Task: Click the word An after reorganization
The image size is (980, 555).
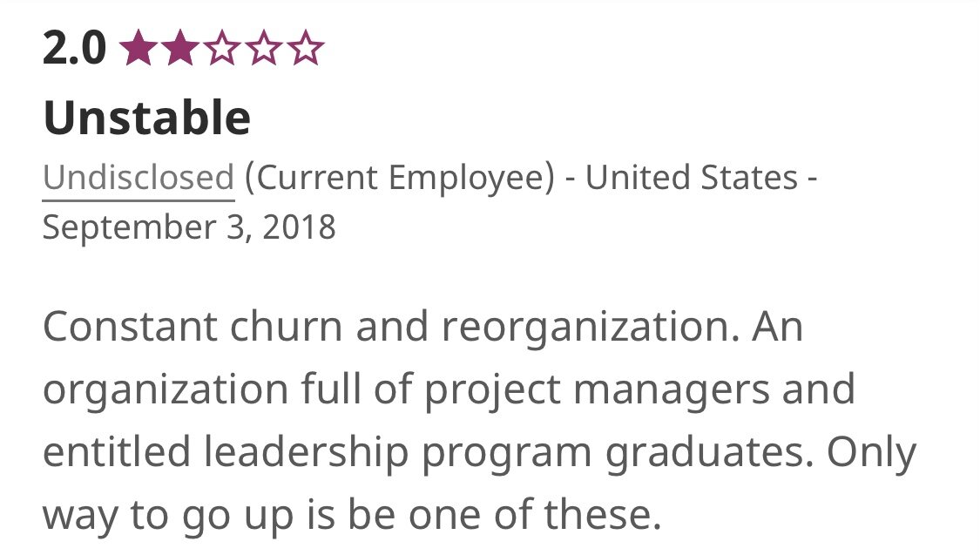Action: coord(777,327)
